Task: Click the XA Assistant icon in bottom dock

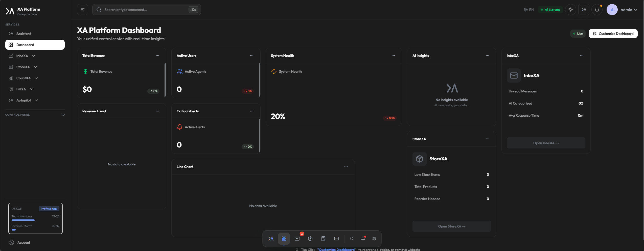Action: [x=271, y=238]
